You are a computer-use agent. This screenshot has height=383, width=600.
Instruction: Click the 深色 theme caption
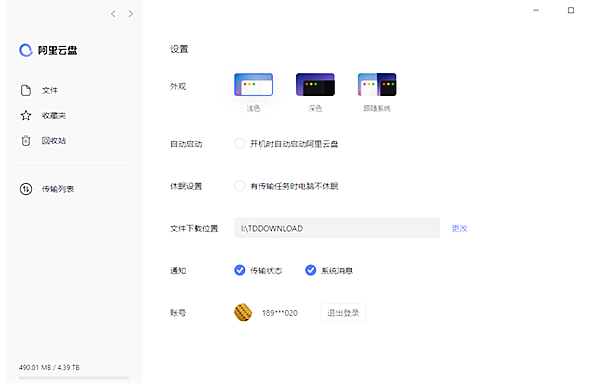click(315, 108)
